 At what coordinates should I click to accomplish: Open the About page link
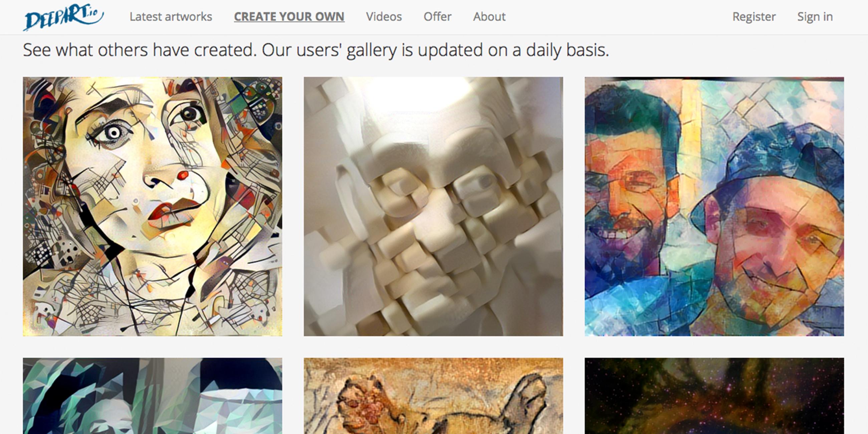point(489,16)
